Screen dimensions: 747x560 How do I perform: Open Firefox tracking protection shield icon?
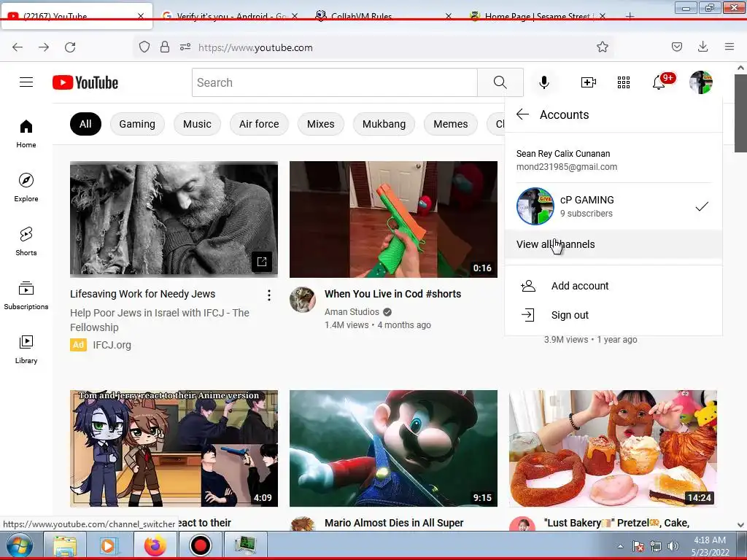click(144, 47)
